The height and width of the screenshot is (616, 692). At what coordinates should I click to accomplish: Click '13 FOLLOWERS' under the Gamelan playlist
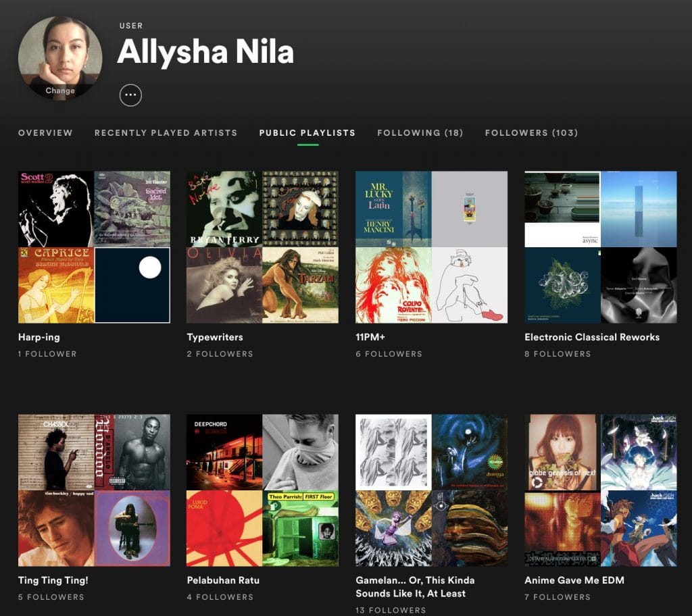tap(391, 611)
